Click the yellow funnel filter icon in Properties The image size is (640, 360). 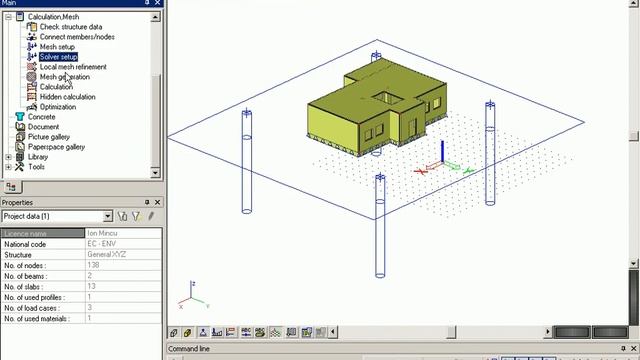coord(136,216)
